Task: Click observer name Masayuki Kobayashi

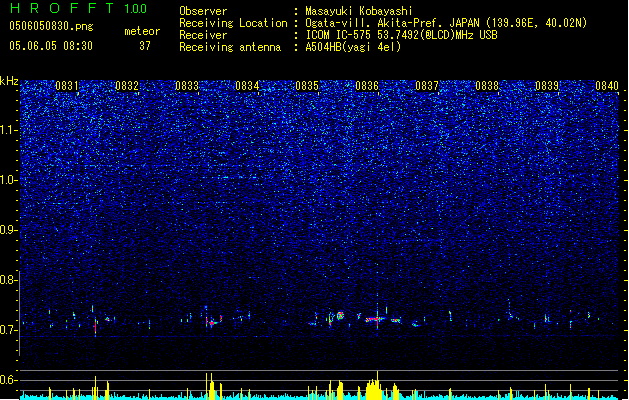Action: pos(359,11)
